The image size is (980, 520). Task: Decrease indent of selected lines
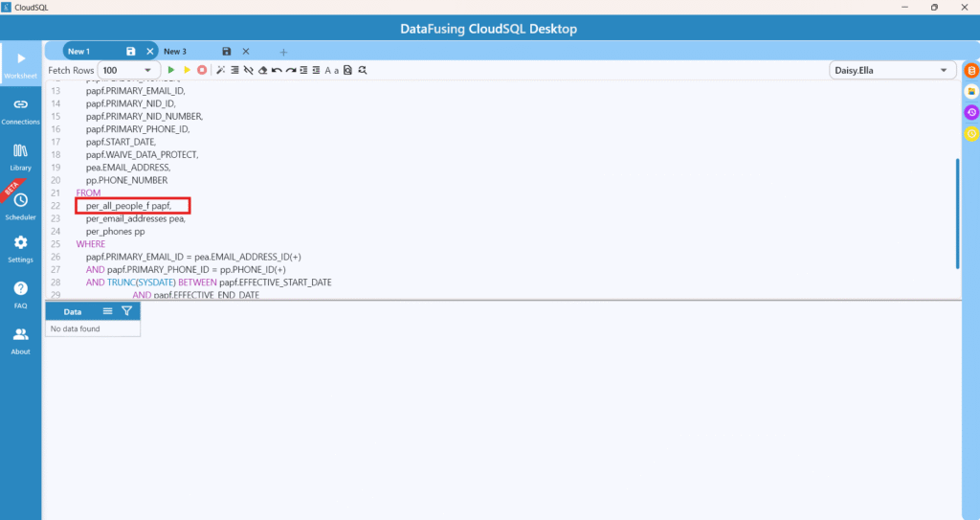[x=316, y=70]
